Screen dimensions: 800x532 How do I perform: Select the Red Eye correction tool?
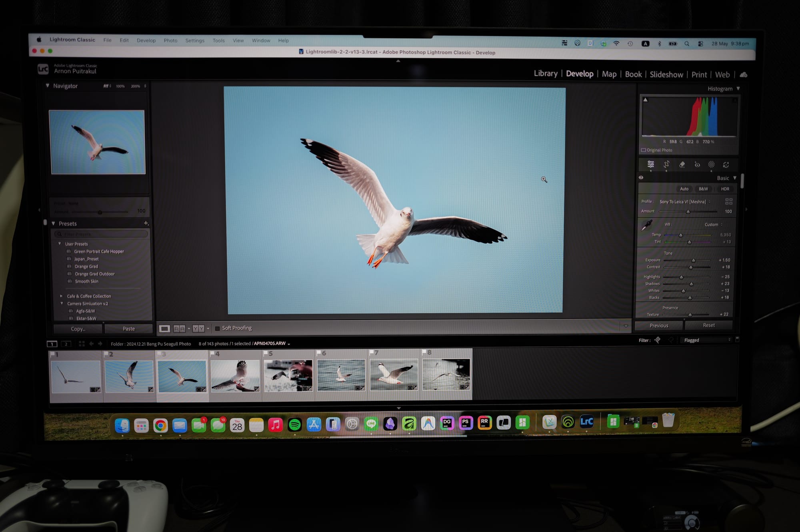click(x=697, y=165)
